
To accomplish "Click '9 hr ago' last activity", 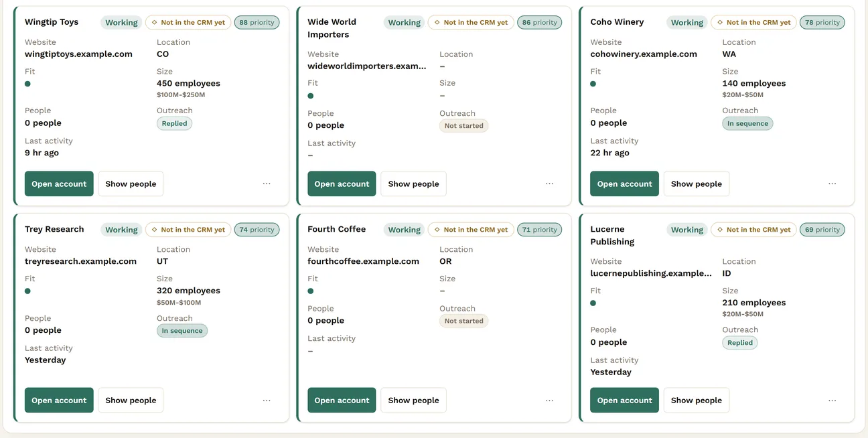I will click(x=42, y=153).
